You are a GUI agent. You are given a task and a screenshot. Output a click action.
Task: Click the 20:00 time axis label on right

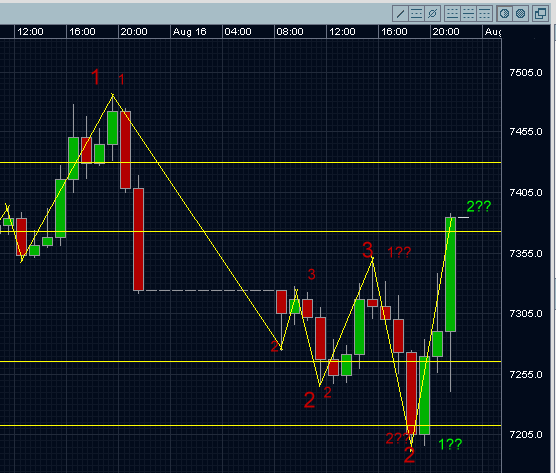coord(446,32)
